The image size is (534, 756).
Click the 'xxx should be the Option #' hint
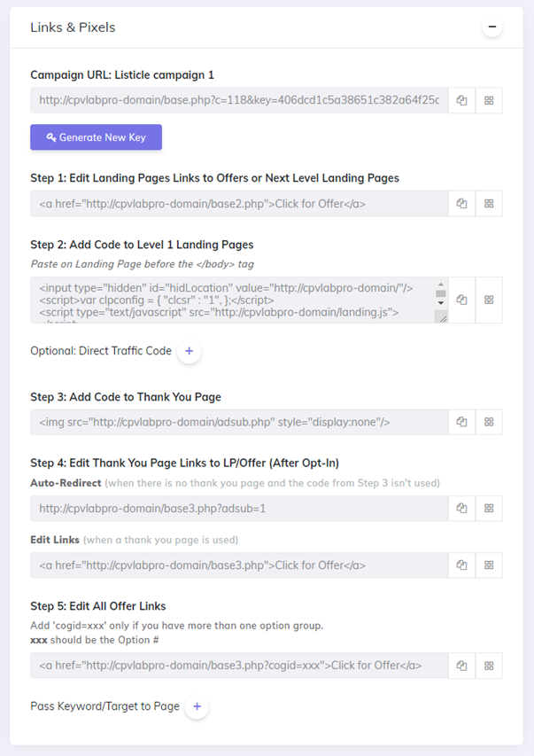[x=95, y=640]
